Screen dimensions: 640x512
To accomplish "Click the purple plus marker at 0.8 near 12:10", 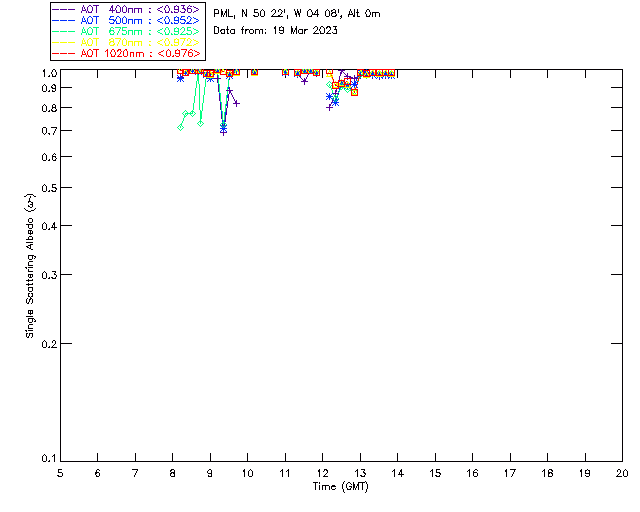I will [x=329, y=107].
